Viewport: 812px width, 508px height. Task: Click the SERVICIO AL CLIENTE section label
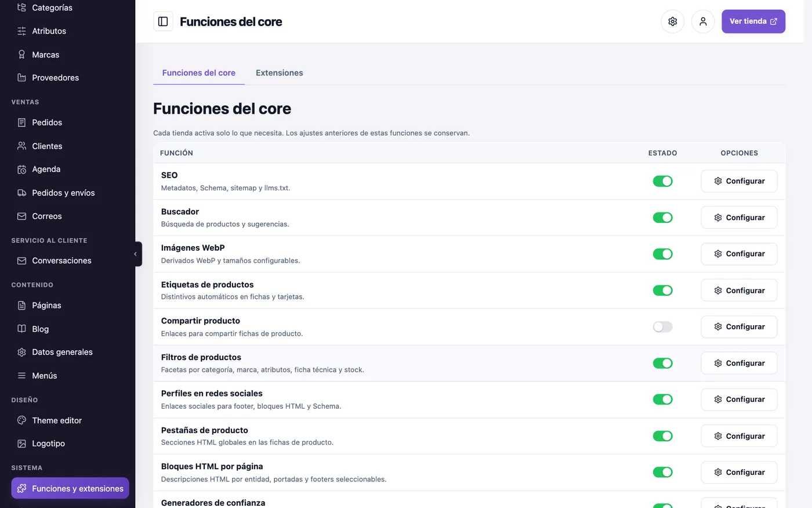(49, 240)
